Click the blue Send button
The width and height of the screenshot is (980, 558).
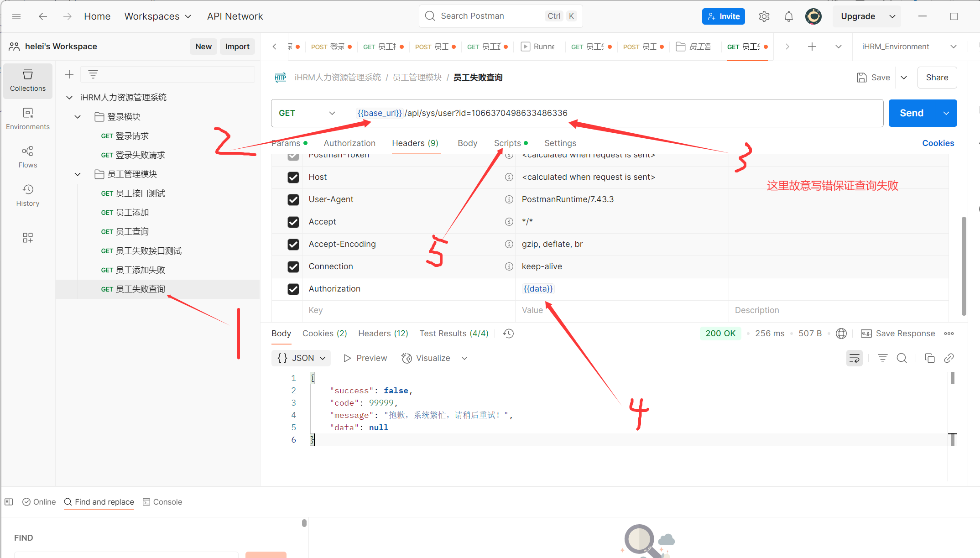tap(911, 113)
